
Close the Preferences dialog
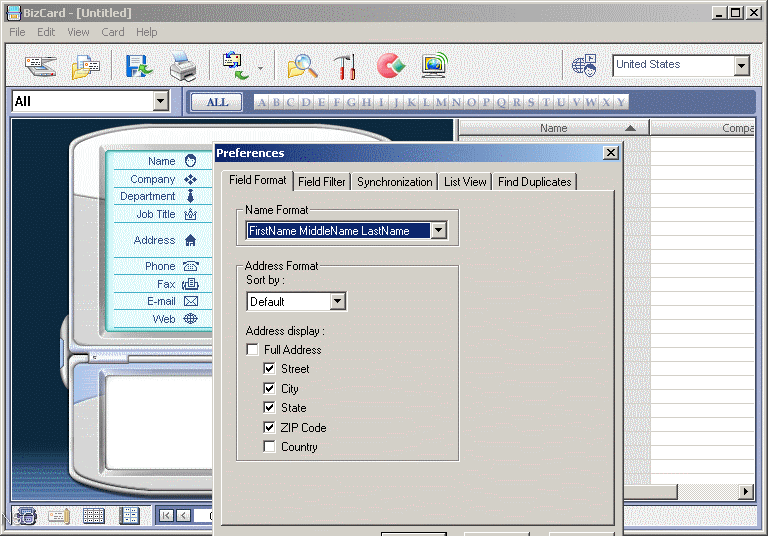pos(610,153)
